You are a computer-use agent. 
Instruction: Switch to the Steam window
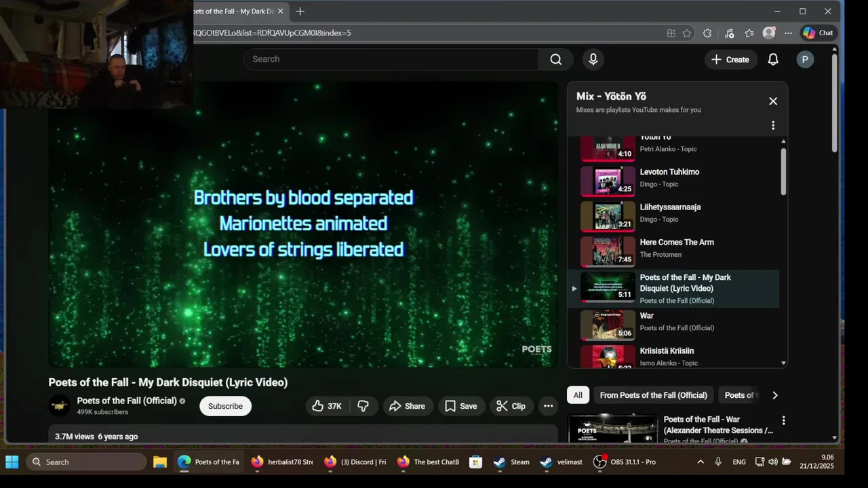click(x=511, y=462)
